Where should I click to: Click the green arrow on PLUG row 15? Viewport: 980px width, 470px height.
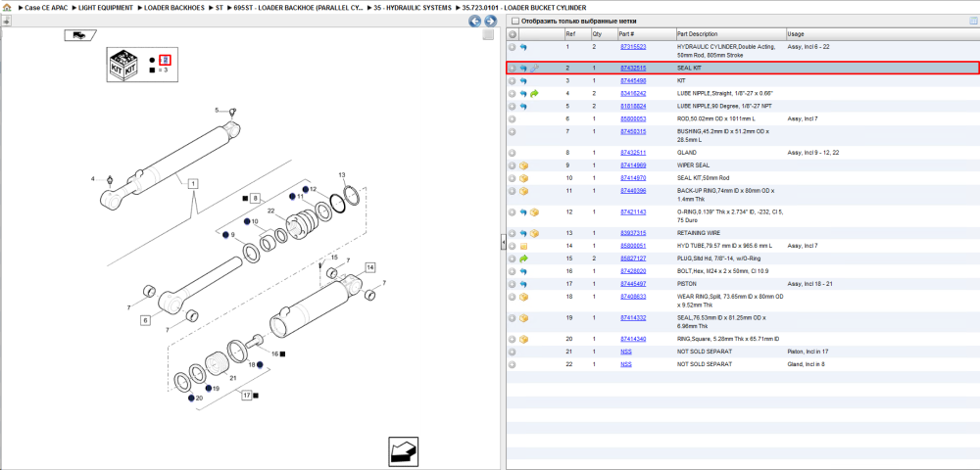(523, 258)
